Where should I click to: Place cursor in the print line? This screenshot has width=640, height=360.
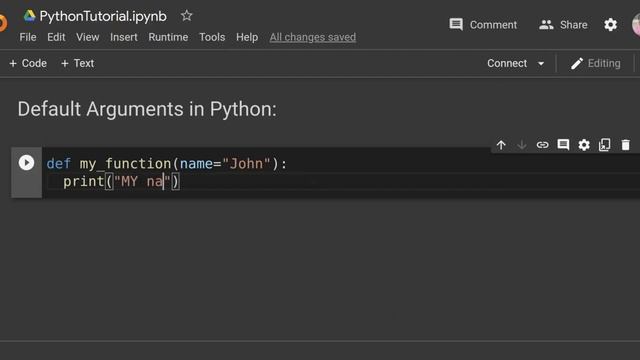[x=121, y=181]
